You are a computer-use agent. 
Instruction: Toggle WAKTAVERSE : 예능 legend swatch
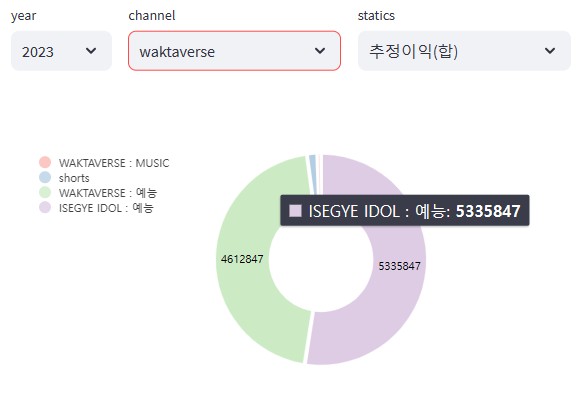point(45,193)
